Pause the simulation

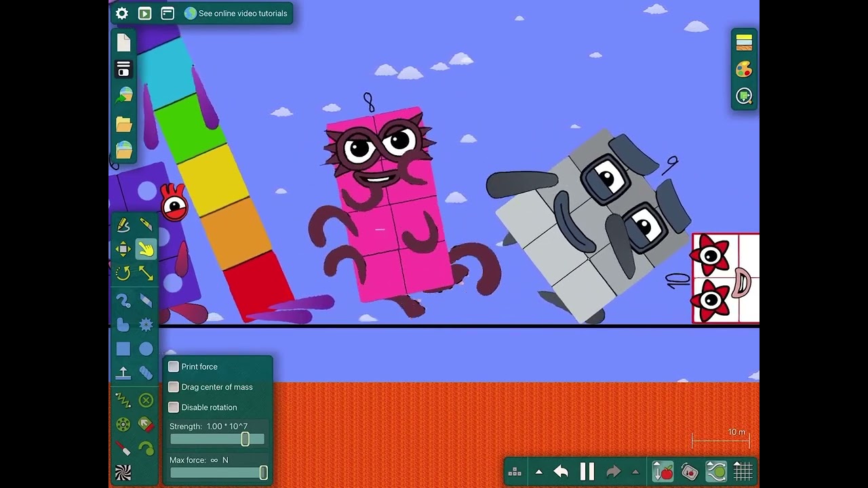(587, 472)
